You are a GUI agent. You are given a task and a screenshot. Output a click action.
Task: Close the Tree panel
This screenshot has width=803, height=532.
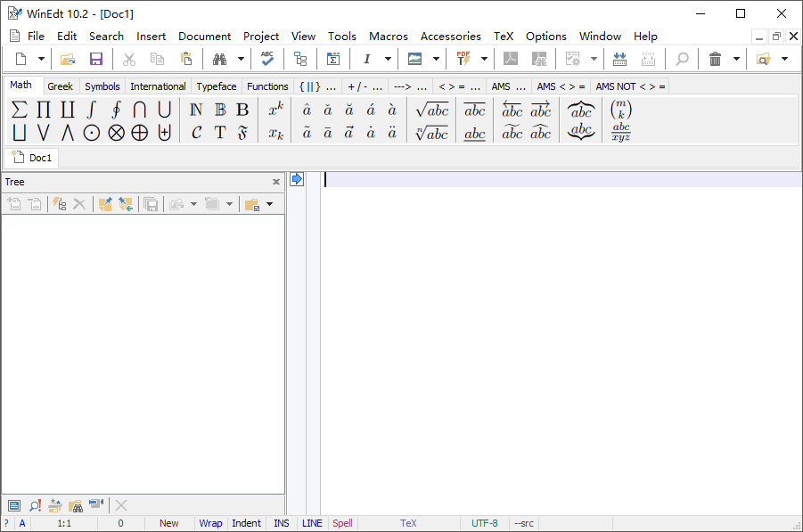point(276,182)
